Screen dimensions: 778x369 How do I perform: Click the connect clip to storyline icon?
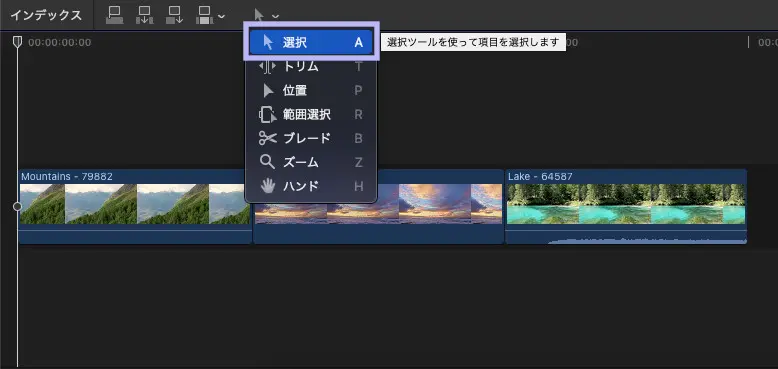click(x=115, y=15)
